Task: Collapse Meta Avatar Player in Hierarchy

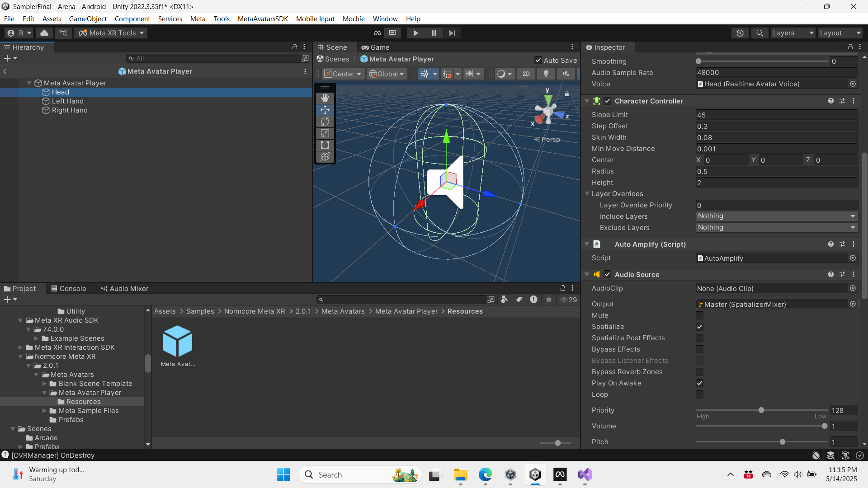Action: pyautogui.click(x=29, y=83)
